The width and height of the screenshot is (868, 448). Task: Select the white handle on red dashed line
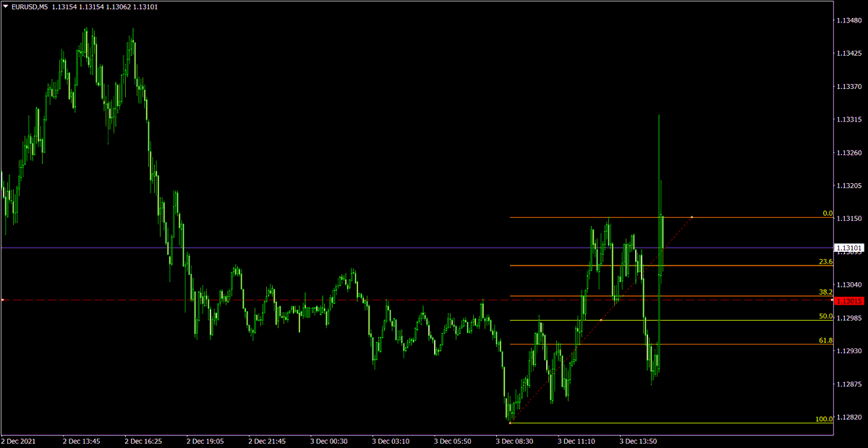(2, 300)
